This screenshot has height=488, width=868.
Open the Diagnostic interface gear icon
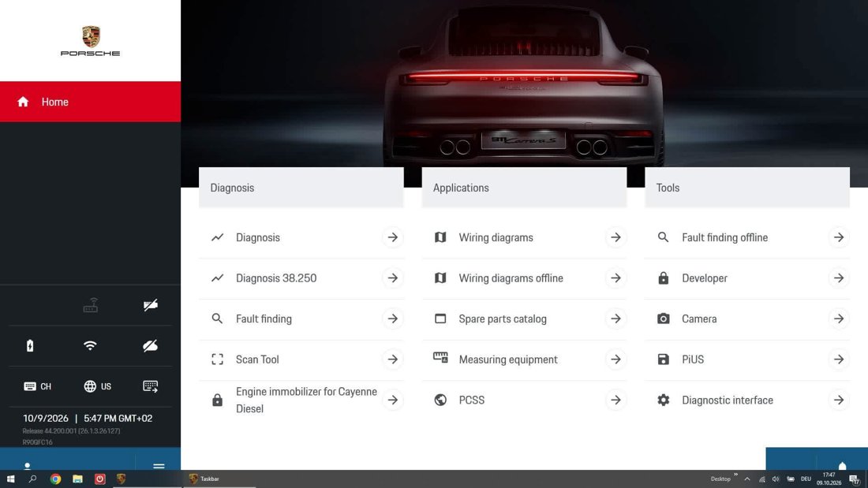tap(663, 400)
